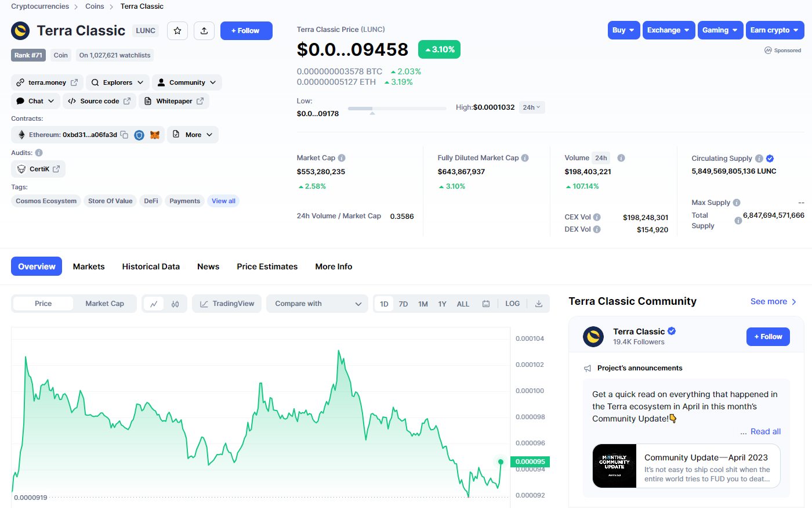812x508 pixels.
Task: Switch to the TradingView chart
Action: point(227,304)
